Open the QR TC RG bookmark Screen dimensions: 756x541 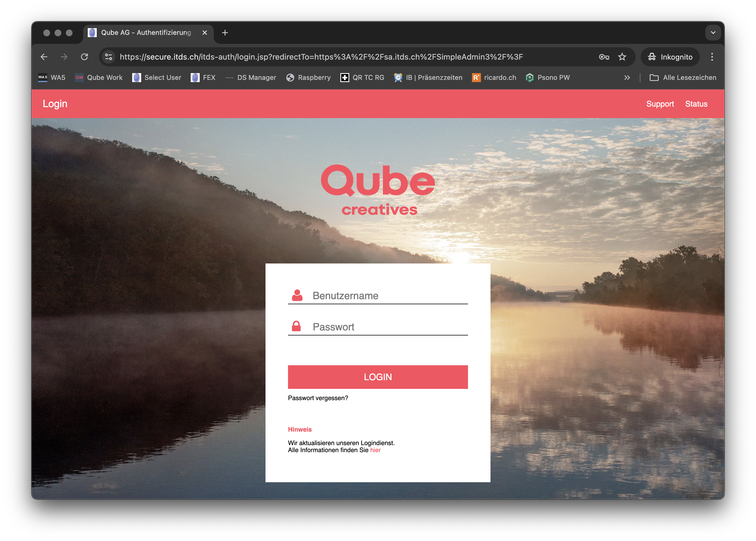tap(362, 78)
